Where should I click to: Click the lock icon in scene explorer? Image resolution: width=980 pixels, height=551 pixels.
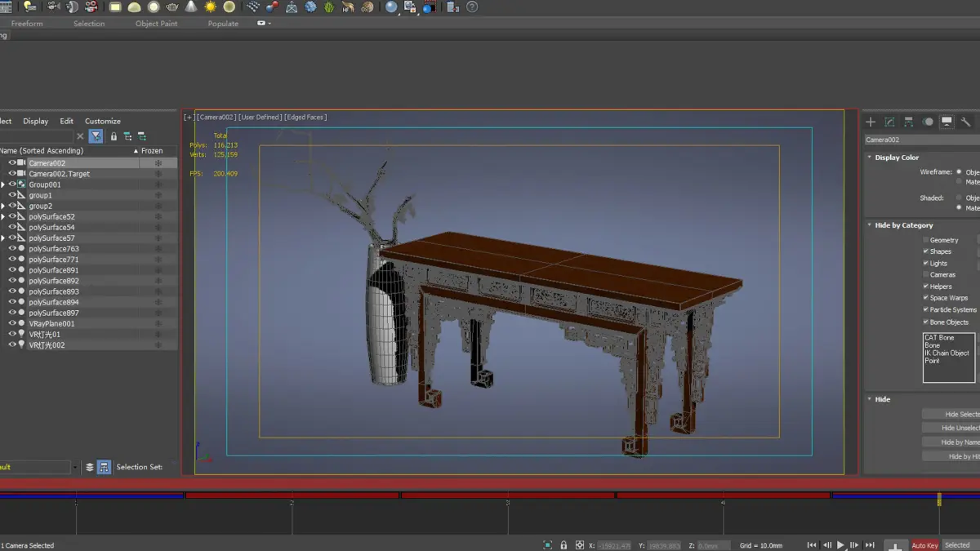click(x=114, y=136)
